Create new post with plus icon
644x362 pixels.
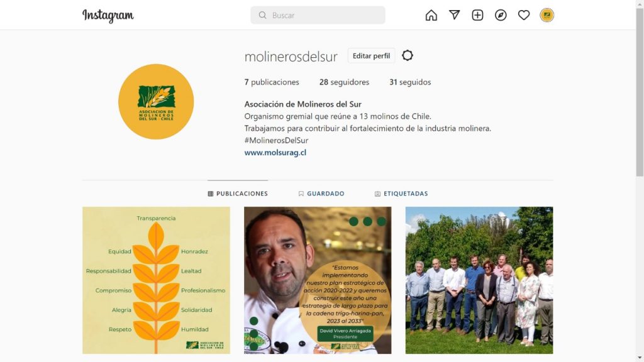(477, 15)
